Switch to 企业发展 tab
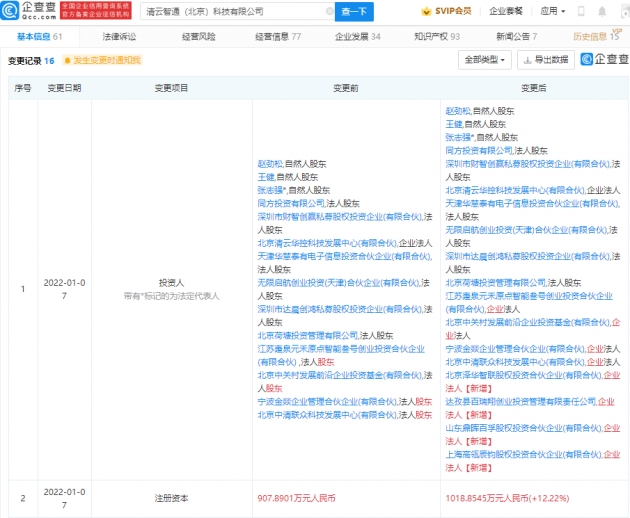Viewport: 630px width, 518px height. click(x=358, y=37)
